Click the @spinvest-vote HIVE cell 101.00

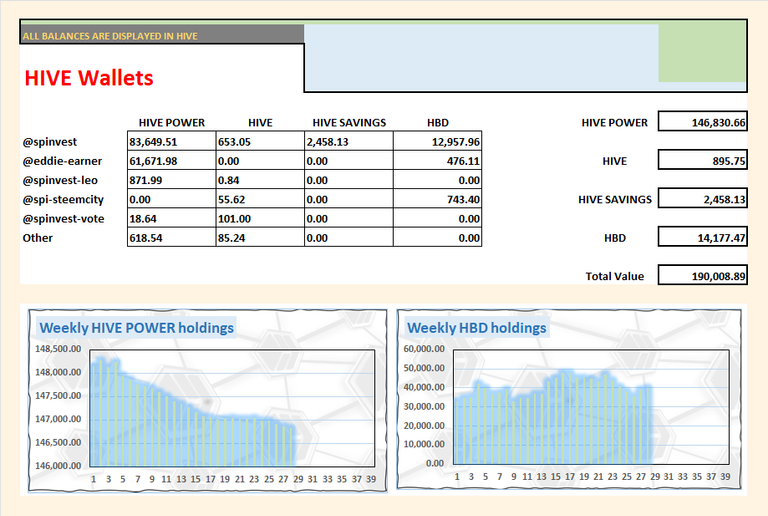click(x=260, y=218)
